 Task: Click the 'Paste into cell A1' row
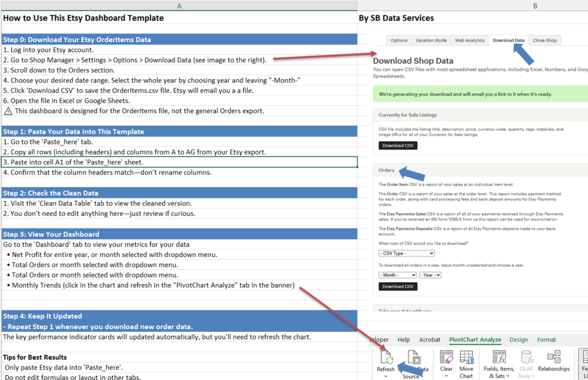[x=179, y=162]
